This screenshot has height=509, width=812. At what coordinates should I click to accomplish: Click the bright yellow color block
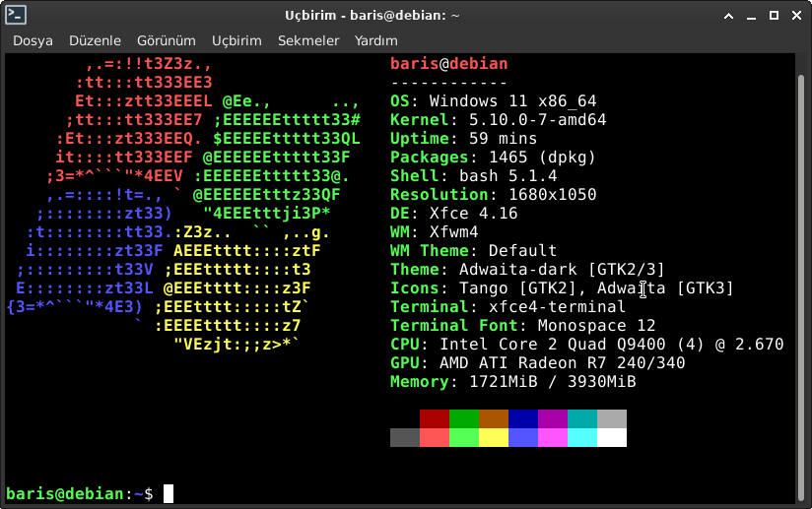[494, 437]
